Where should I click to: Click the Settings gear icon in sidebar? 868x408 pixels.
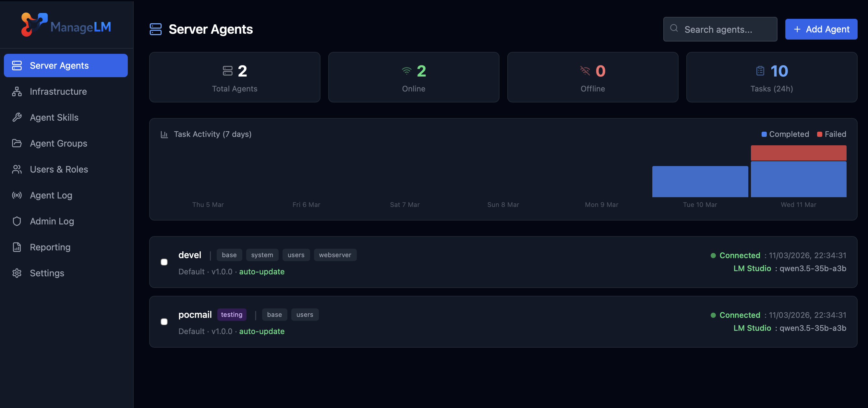[x=17, y=273]
